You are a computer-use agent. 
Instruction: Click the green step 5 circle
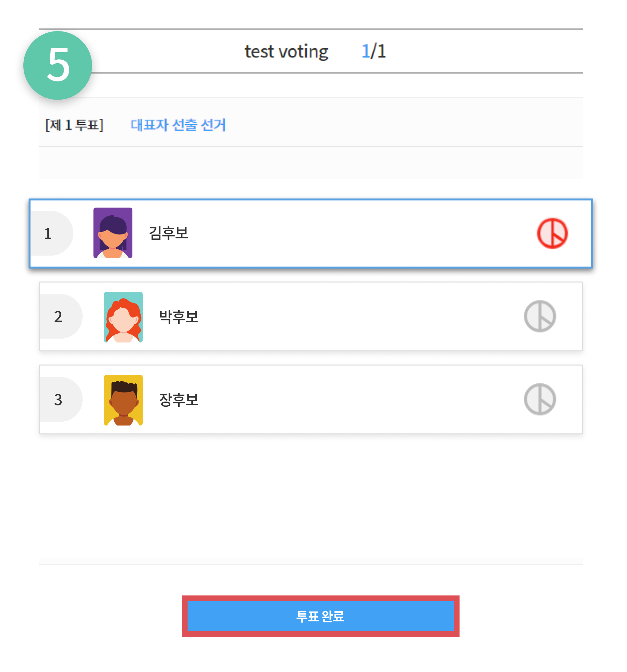click(57, 65)
